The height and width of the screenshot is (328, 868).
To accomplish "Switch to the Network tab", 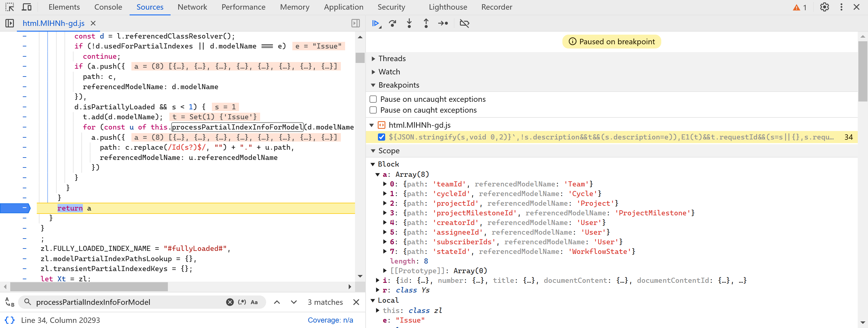I will [x=192, y=7].
